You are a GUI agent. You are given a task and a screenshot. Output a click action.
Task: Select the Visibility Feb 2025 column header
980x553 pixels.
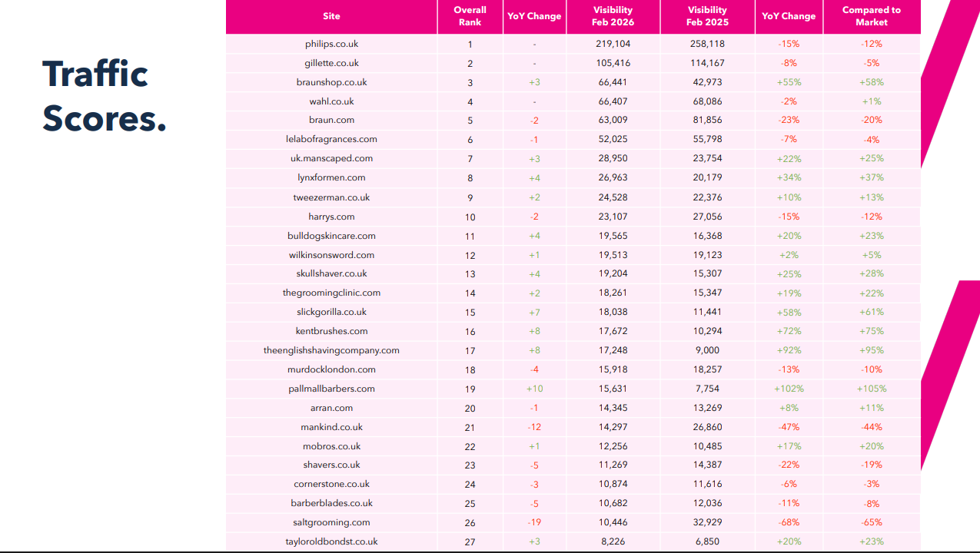(x=707, y=16)
